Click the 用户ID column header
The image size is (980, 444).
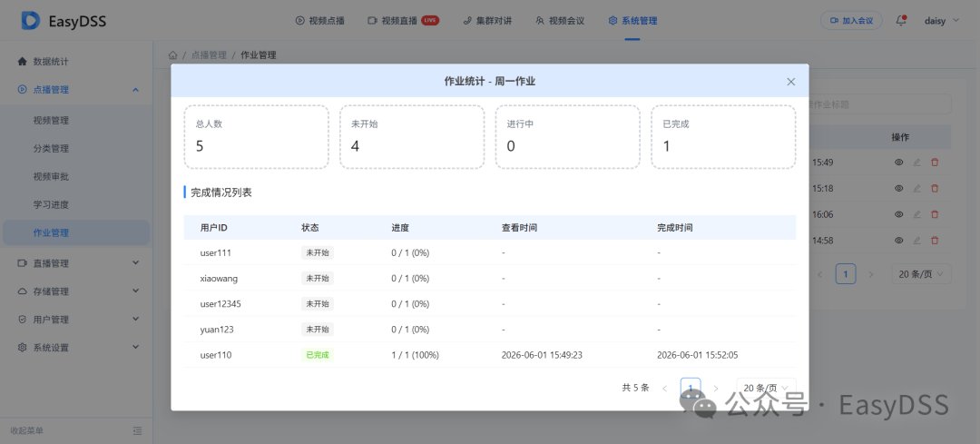point(214,228)
